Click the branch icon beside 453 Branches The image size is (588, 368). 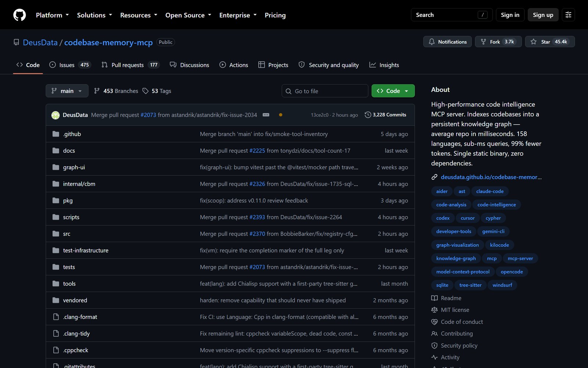[x=97, y=91]
